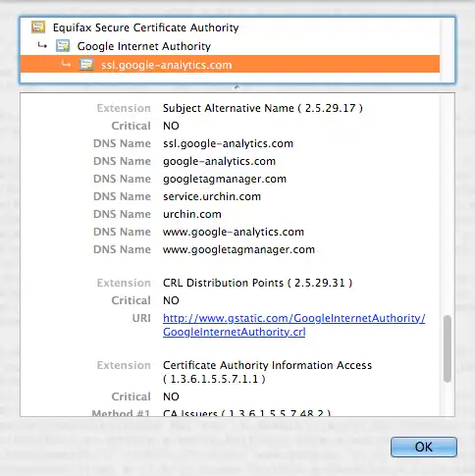The width and height of the screenshot is (475, 476).
Task: Open the GoogleInternetAuthority.crl URI link
Action: coord(293,325)
